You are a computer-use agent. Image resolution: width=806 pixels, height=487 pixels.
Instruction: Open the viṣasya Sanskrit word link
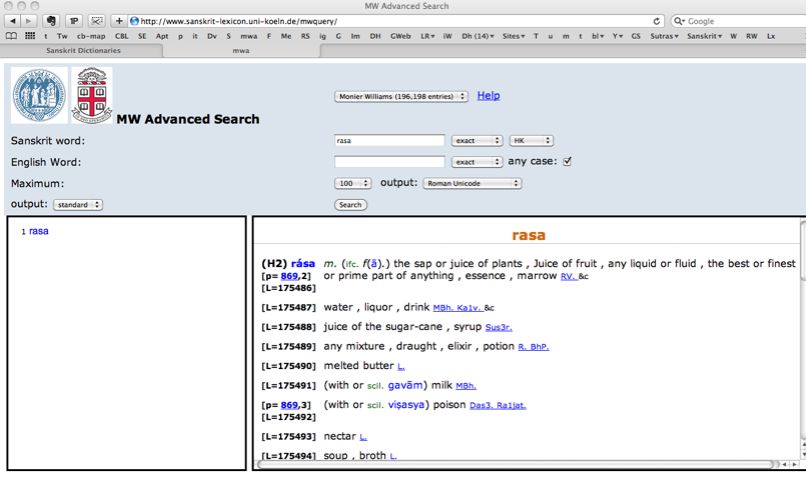(x=406, y=405)
